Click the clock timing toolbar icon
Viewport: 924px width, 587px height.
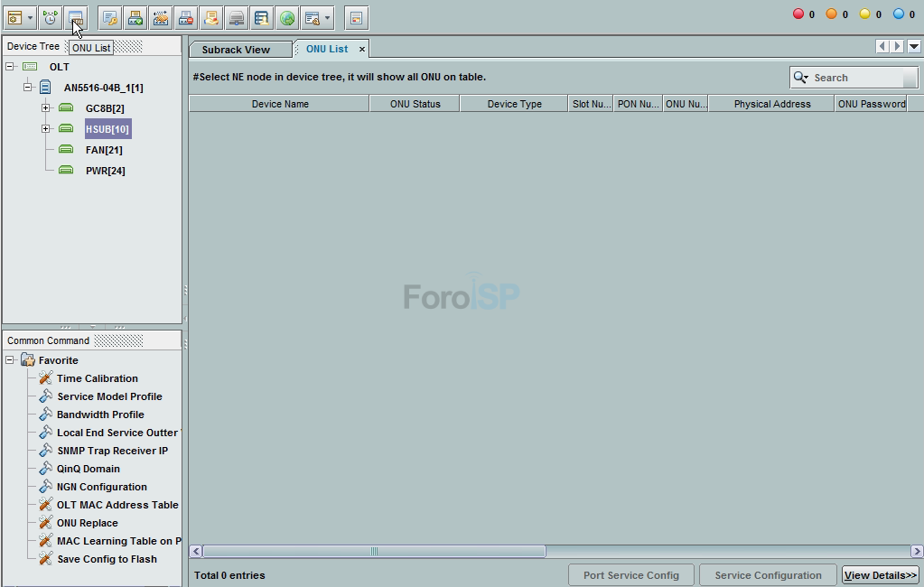pyautogui.click(x=50, y=17)
